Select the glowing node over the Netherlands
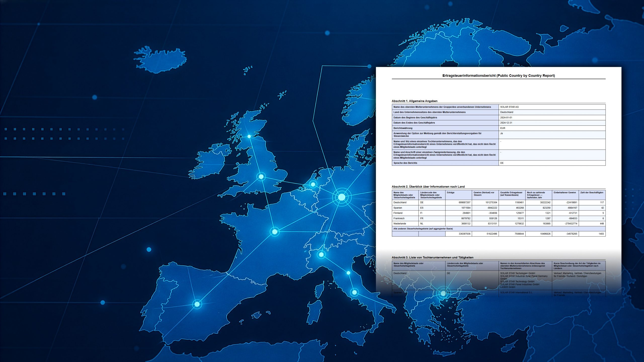This screenshot has height=362, width=644. [313, 184]
